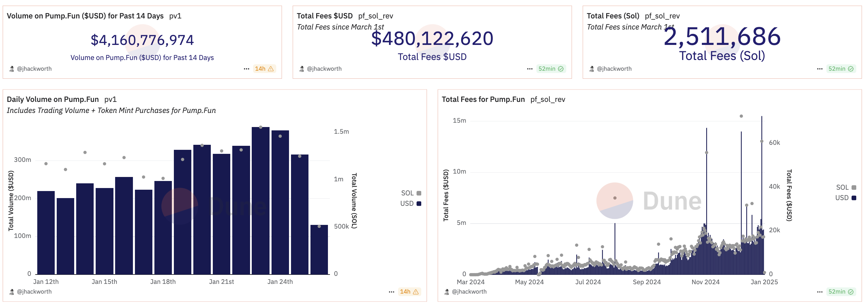
Task: Open pf_sol_rev query link on Total Fees (Sol) card
Action: tap(663, 16)
